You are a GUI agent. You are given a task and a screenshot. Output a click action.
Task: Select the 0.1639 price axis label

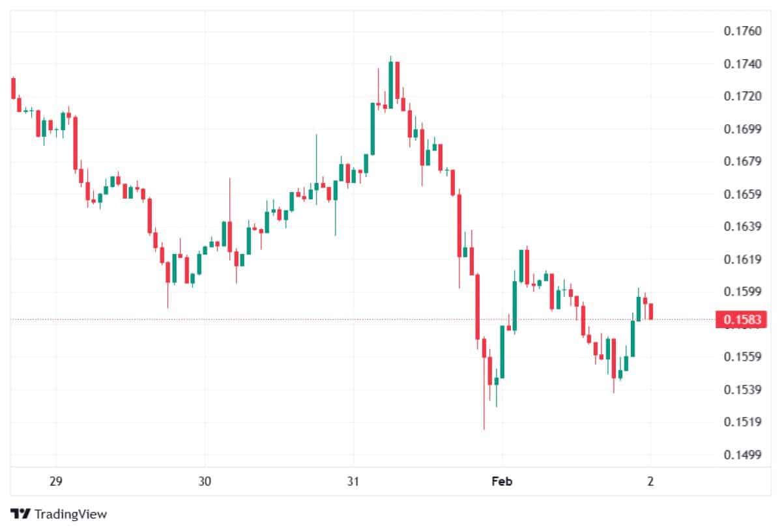[x=742, y=227]
